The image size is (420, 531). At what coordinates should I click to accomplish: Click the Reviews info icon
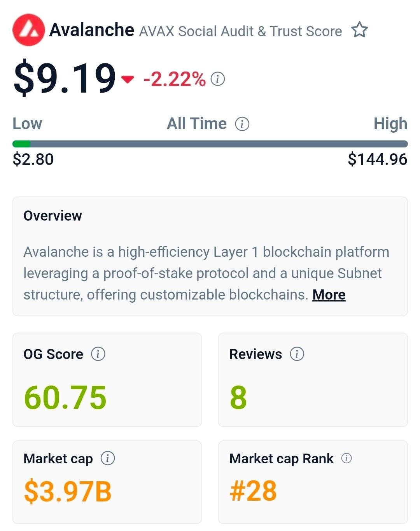pyautogui.click(x=297, y=354)
